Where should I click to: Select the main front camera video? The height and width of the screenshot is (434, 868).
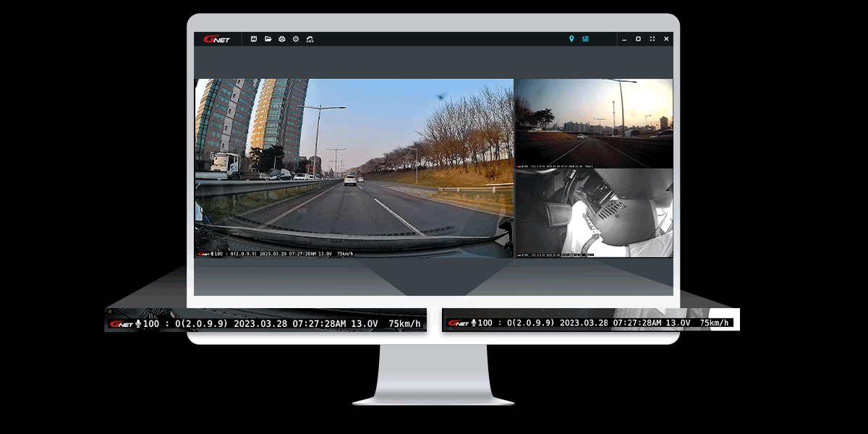click(x=354, y=166)
